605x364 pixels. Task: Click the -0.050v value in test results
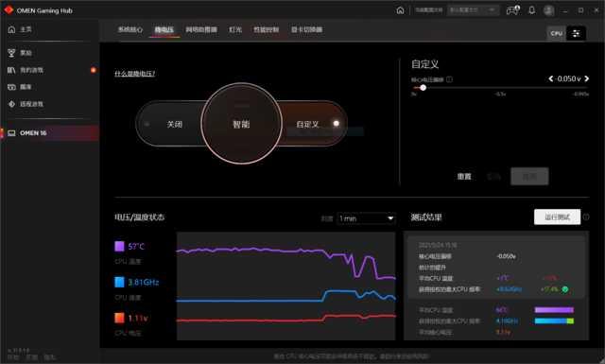(x=507, y=256)
